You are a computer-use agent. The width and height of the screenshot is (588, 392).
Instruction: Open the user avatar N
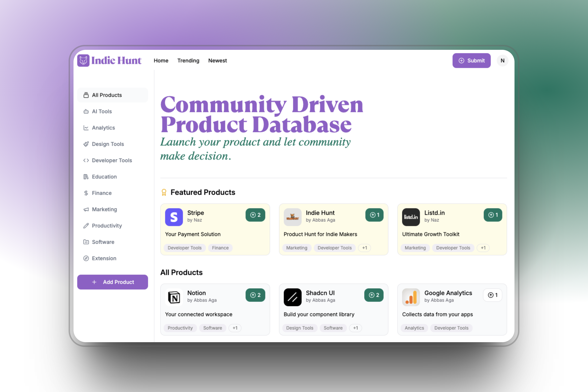(502, 60)
